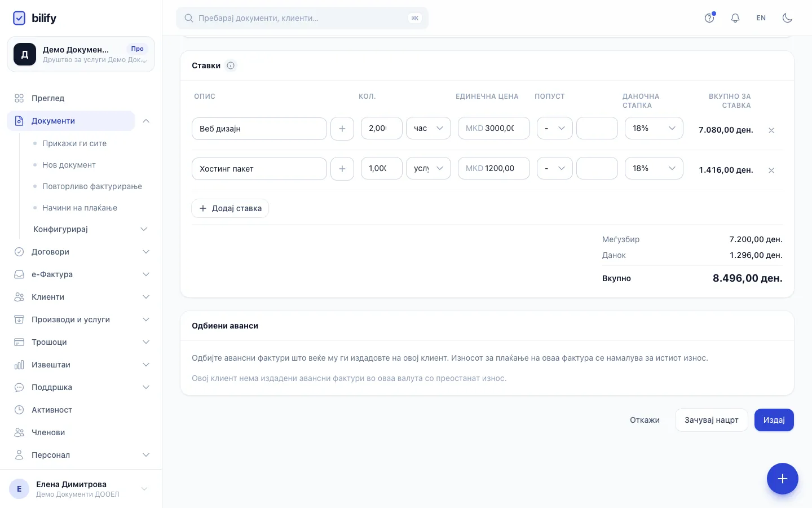Screen dimensions: 812x508
Task: Click the Преглед sidebar icon
Action: [x=19, y=98]
